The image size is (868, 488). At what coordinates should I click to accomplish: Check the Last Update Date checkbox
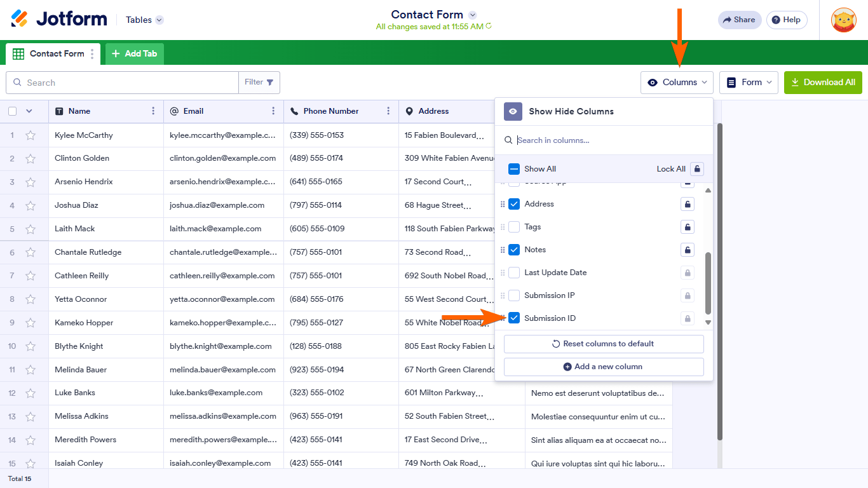[x=514, y=273]
